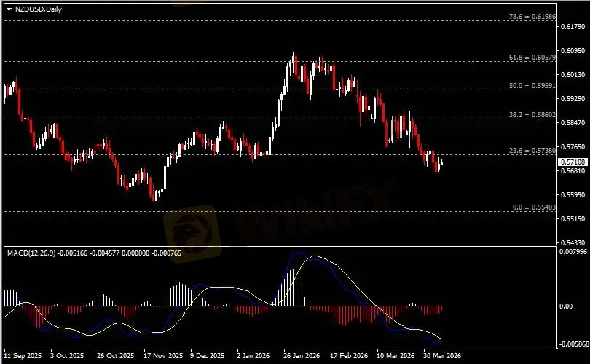Viewport: 590px width, 364px height.
Task: Click the 17 Nov 2025 date label
Action: (x=163, y=355)
